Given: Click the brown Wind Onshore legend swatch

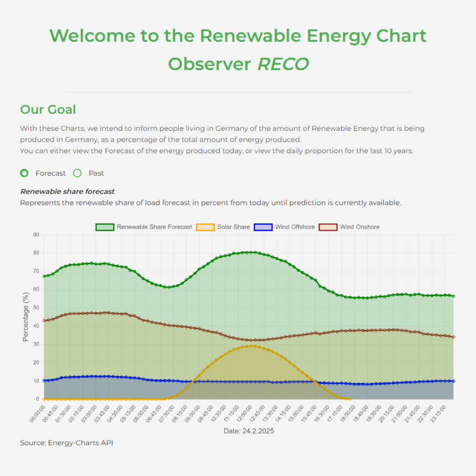Looking at the screenshot, I should click(328, 227).
